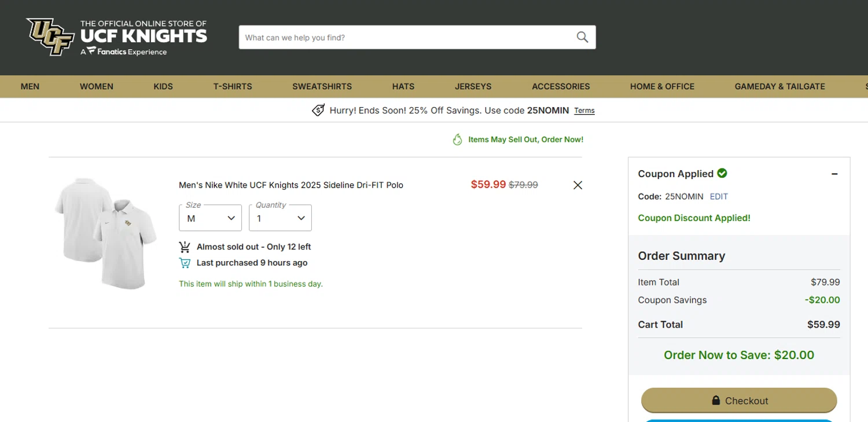The image size is (868, 422).
Task: Click the UCF Knights store logo
Action: (x=116, y=37)
